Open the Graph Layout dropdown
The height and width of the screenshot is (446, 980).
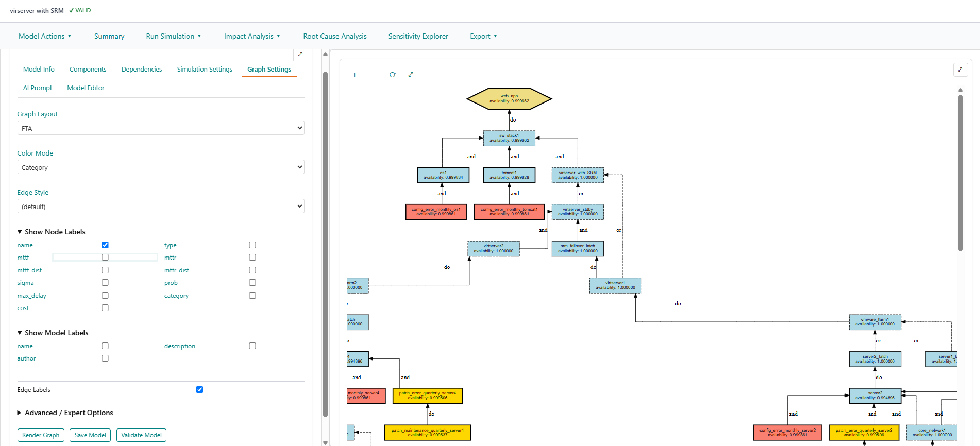[161, 128]
